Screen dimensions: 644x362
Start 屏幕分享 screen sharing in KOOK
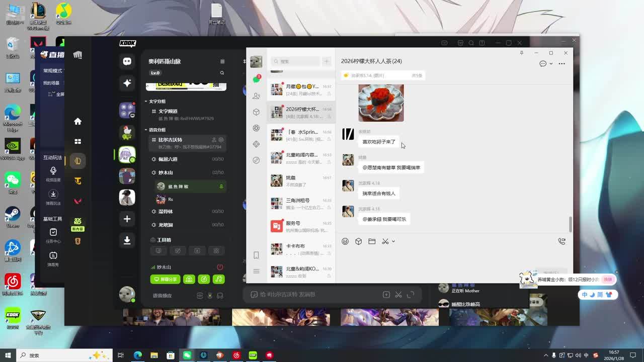point(165,279)
